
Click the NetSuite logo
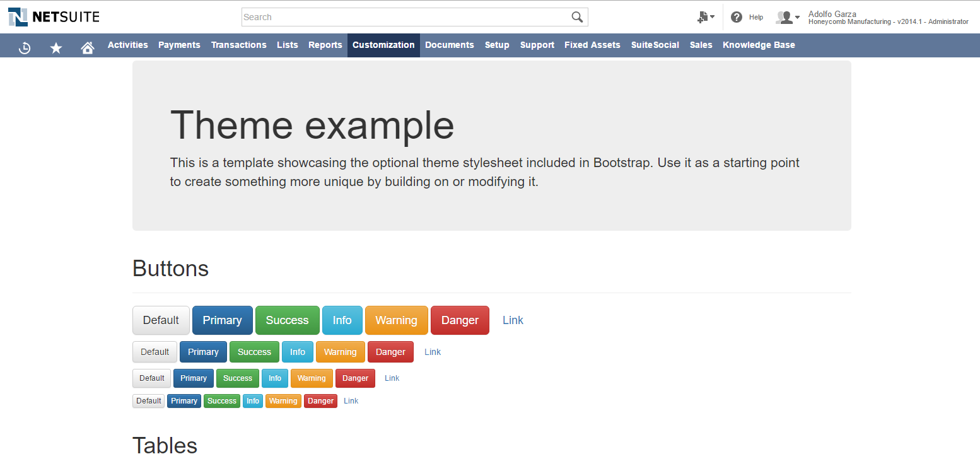[x=54, y=17]
